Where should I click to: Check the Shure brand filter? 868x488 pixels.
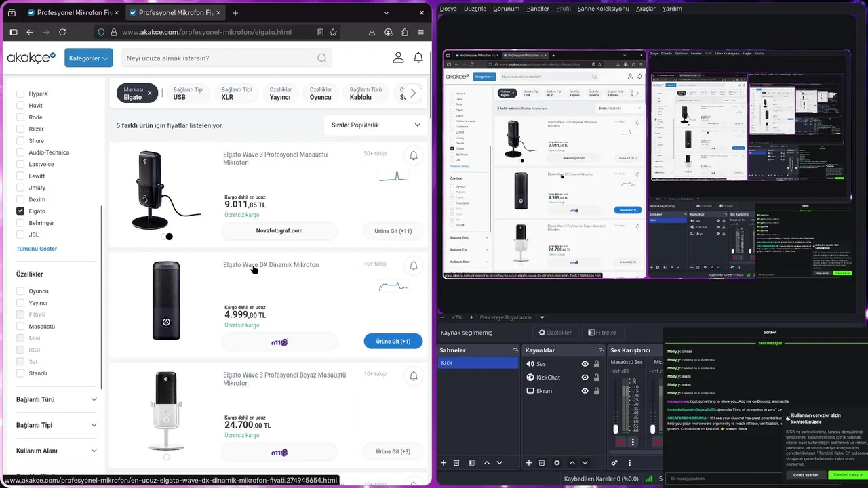point(20,141)
